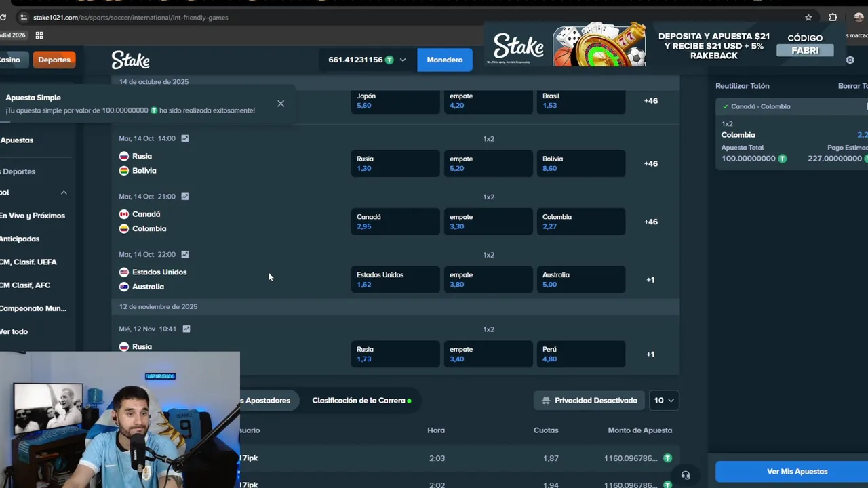
Task: Open Campeonato Mun... sidebar entry
Action: (33, 308)
